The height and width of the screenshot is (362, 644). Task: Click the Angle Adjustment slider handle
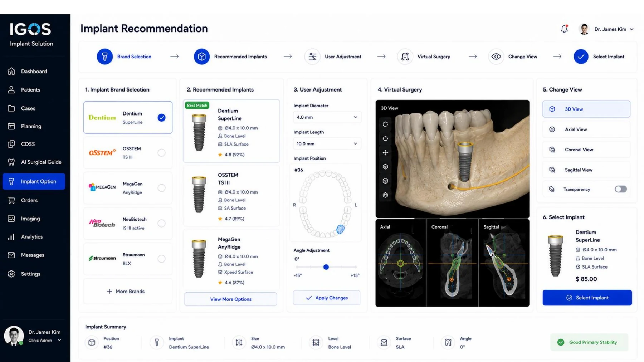[326, 267]
